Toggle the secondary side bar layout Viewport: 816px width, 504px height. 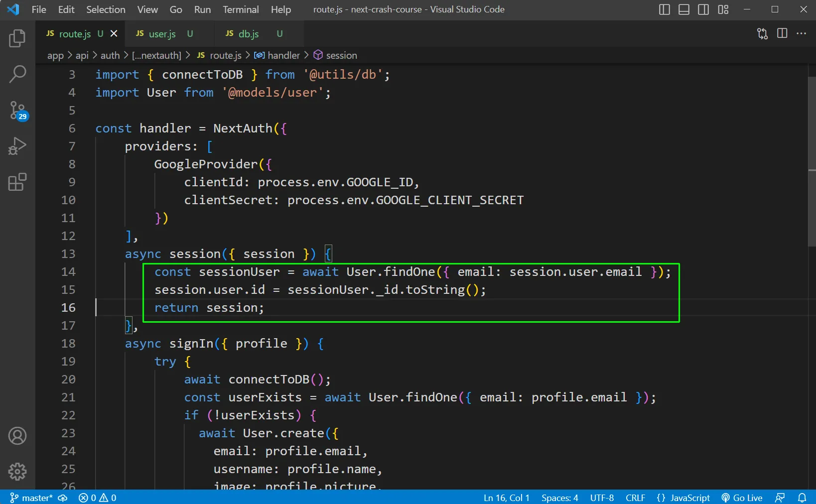click(x=703, y=9)
